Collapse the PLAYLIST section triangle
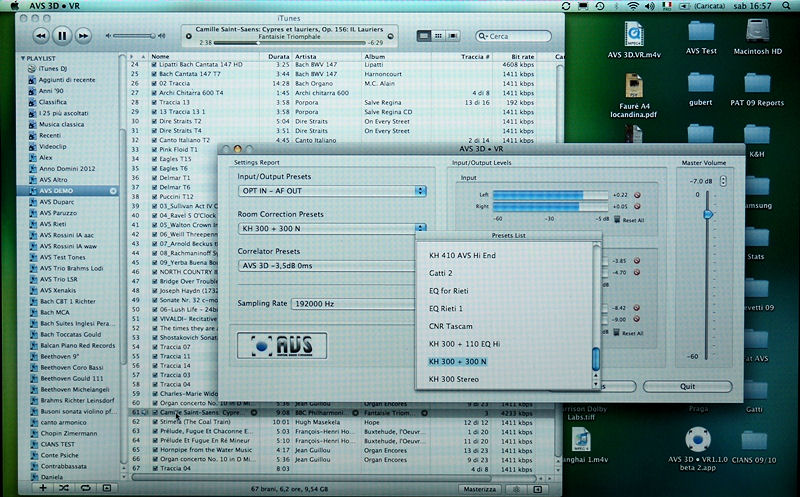 pyautogui.click(x=22, y=58)
